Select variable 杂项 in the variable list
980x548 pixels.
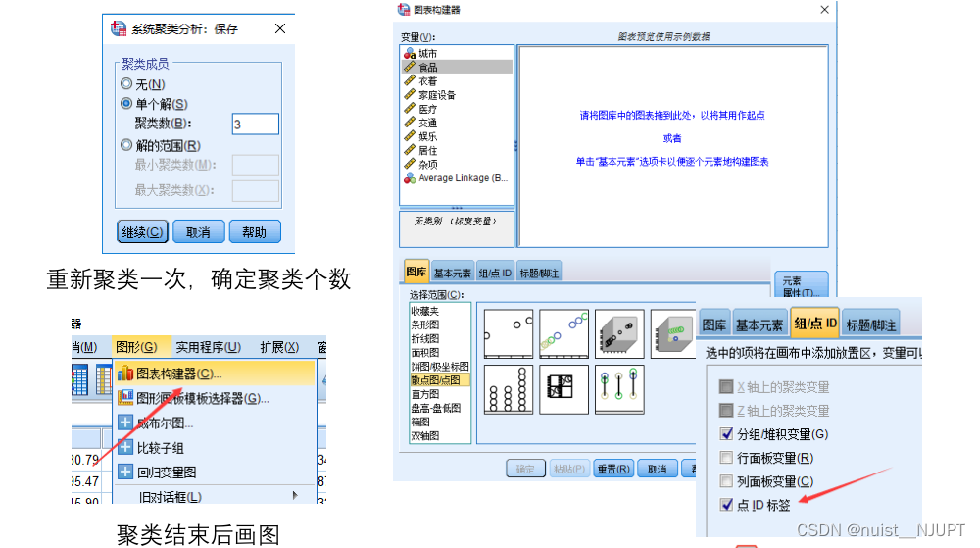(x=457, y=165)
